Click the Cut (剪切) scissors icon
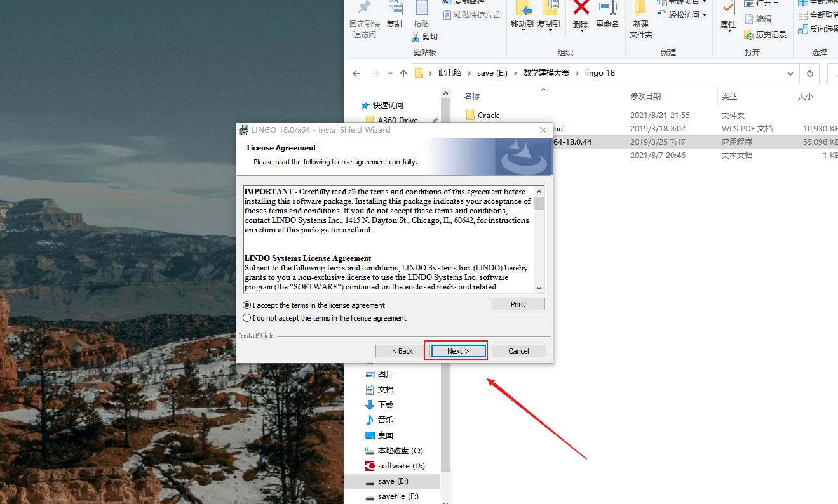Screen dimensions: 838x504 [x=416, y=37]
